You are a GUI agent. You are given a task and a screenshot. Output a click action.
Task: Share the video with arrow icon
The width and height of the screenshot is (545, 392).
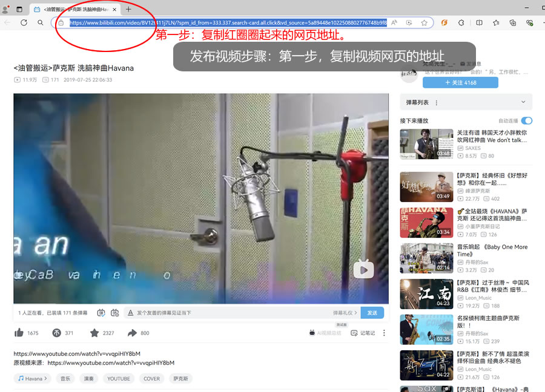click(132, 333)
